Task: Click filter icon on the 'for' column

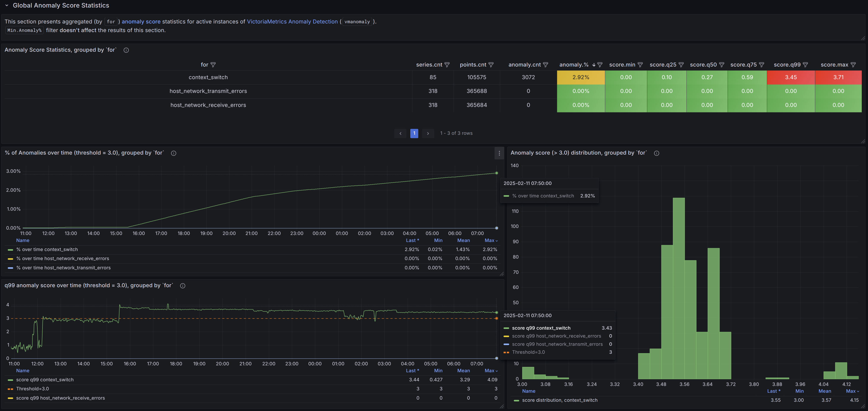Action: [213, 65]
